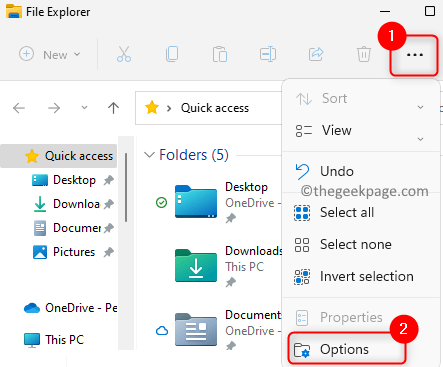
Task: Click Quick access text in address bar
Action: click(x=215, y=108)
